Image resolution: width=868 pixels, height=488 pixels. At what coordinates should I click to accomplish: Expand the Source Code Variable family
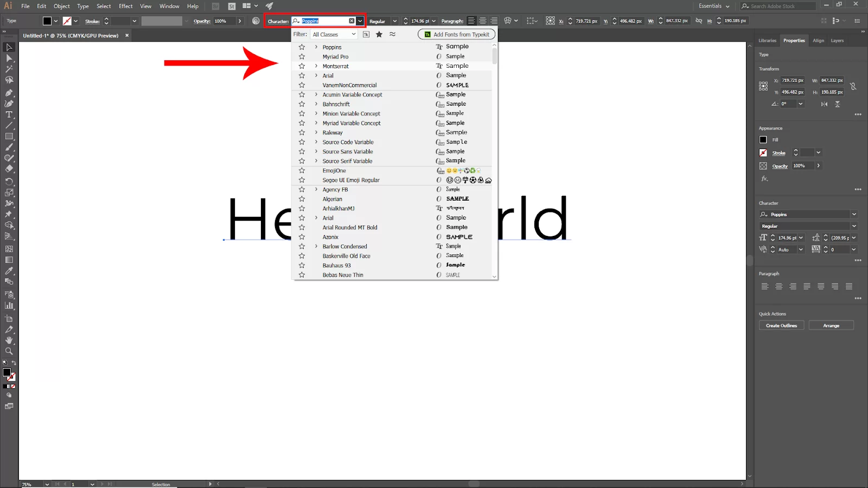(316, 142)
